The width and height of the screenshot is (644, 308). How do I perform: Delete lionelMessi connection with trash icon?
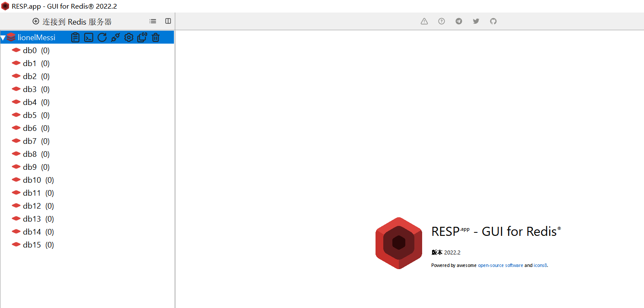coord(155,38)
